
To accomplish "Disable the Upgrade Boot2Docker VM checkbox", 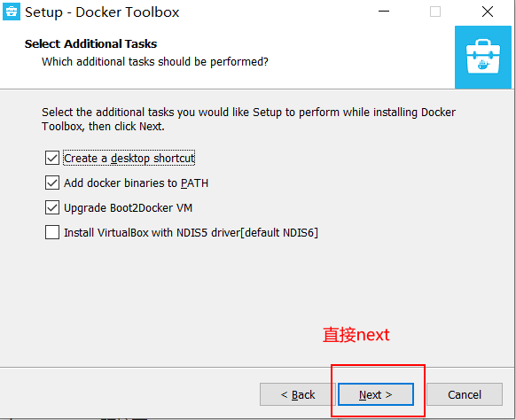I will pos(52,207).
